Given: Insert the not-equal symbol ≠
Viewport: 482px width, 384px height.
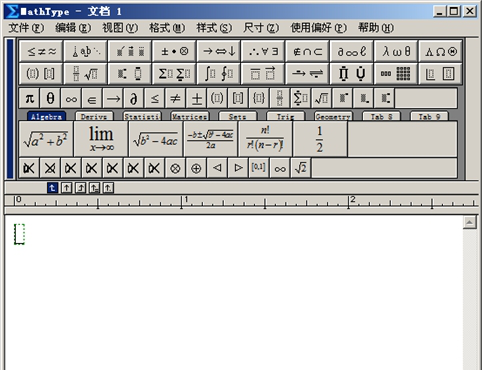Looking at the screenshot, I should point(175,98).
